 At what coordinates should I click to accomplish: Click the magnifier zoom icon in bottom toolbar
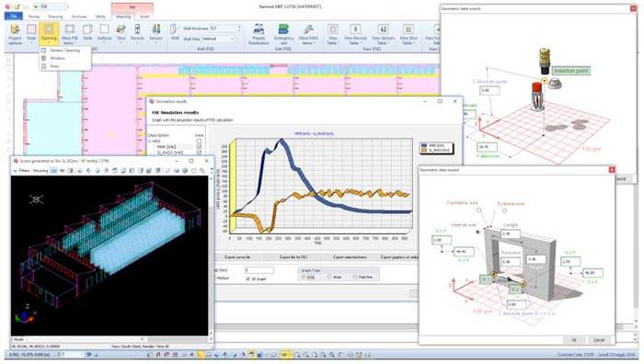click(x=297, y=355)
